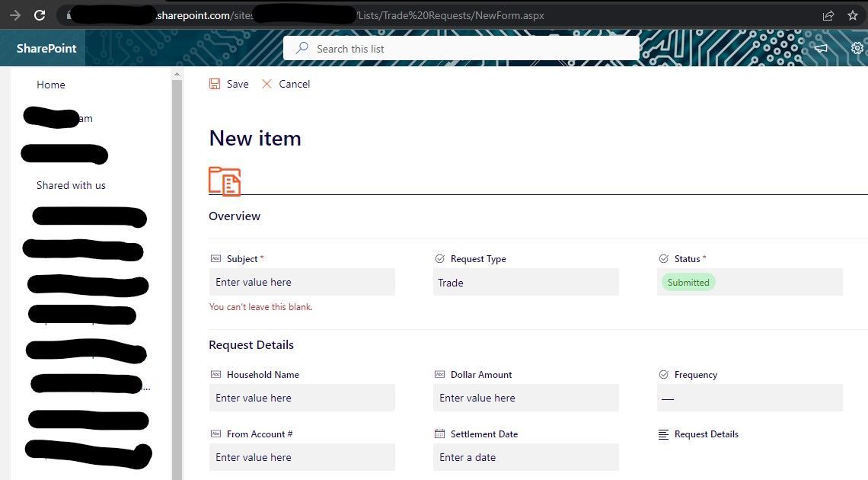The height and width of the screenshot is (480, 868).
Task: Click the magnifier in Search this list
Action: 301,48
